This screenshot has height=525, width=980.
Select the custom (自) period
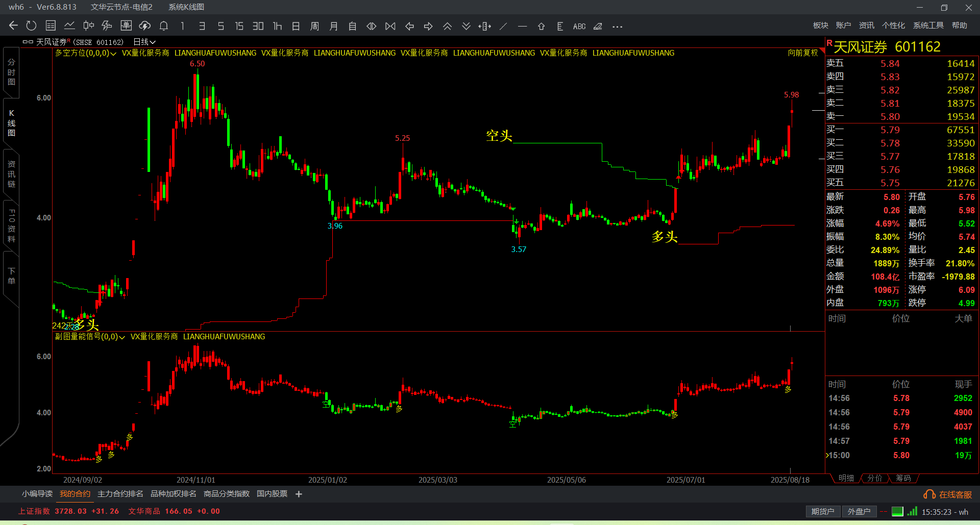click(x=352, y=26)
